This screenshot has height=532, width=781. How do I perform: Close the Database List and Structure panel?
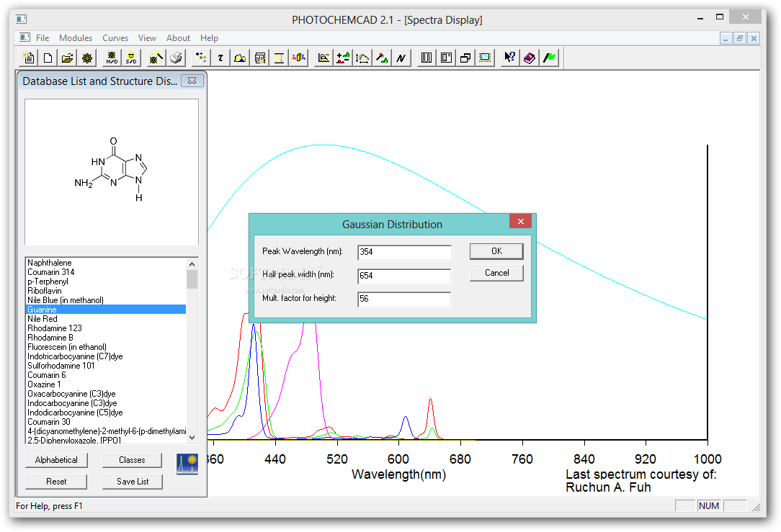[192, 81]
